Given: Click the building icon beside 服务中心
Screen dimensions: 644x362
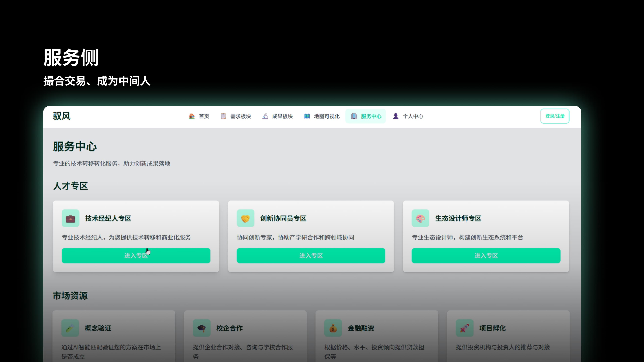Looking at the screenshot, I should coord(354,116).
